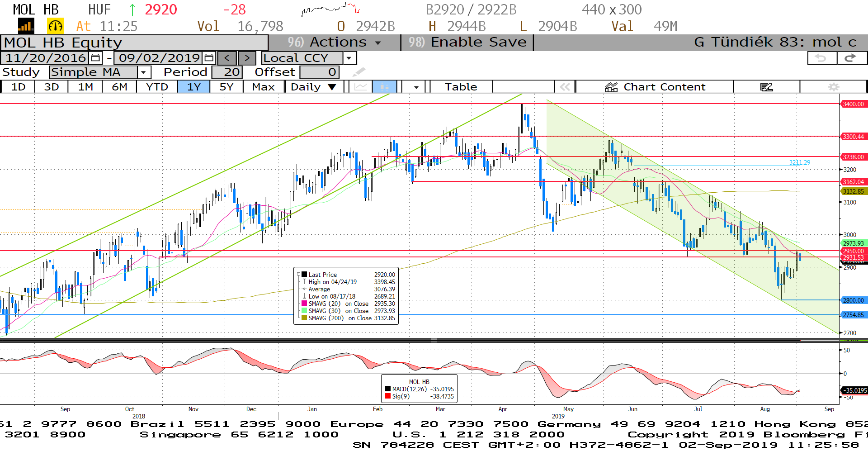Switch to line chart type icon
The width and height of the screenshot is (868, 470).
360,87
